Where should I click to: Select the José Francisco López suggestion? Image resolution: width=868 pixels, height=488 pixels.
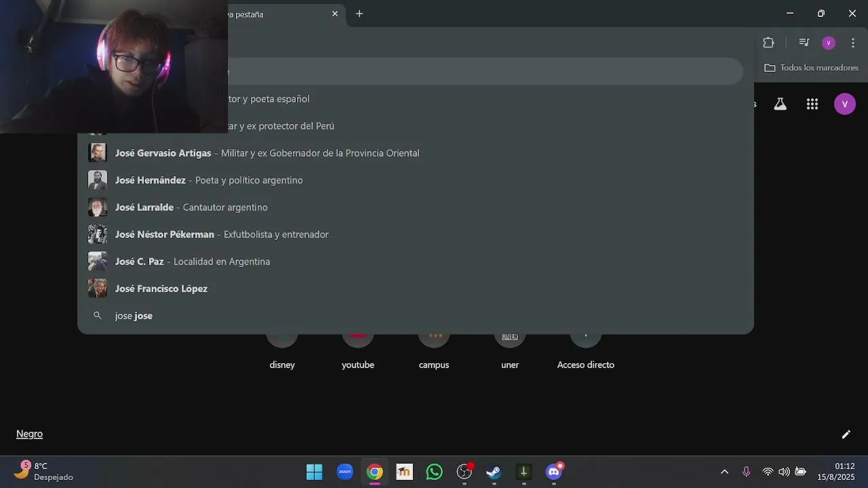(415, 289)
